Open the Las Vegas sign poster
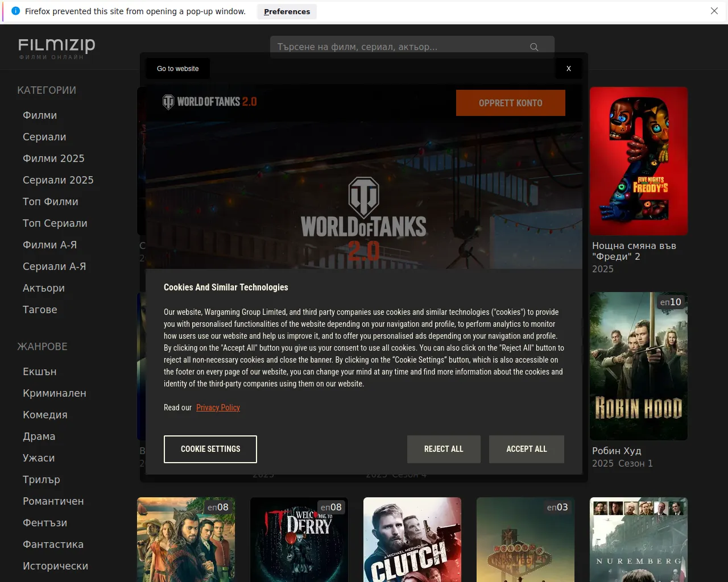This screenshot has height=582, width=728. (x=526, y=539)
